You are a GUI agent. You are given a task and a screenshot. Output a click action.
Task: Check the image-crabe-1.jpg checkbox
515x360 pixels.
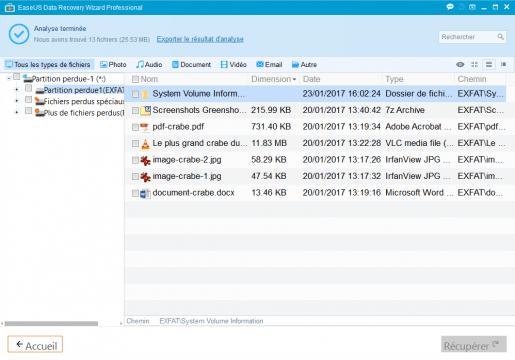pyautogui.click(x=135, y=177)
